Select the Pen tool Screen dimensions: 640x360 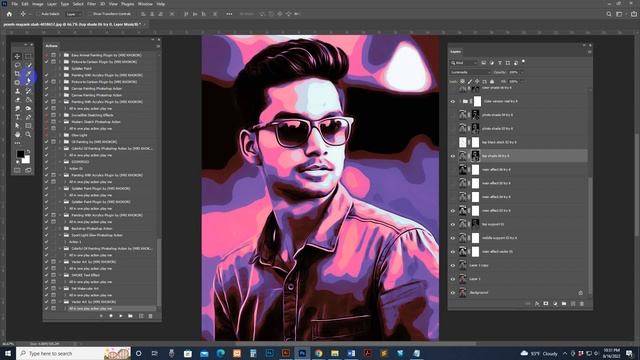pos(28,117)
